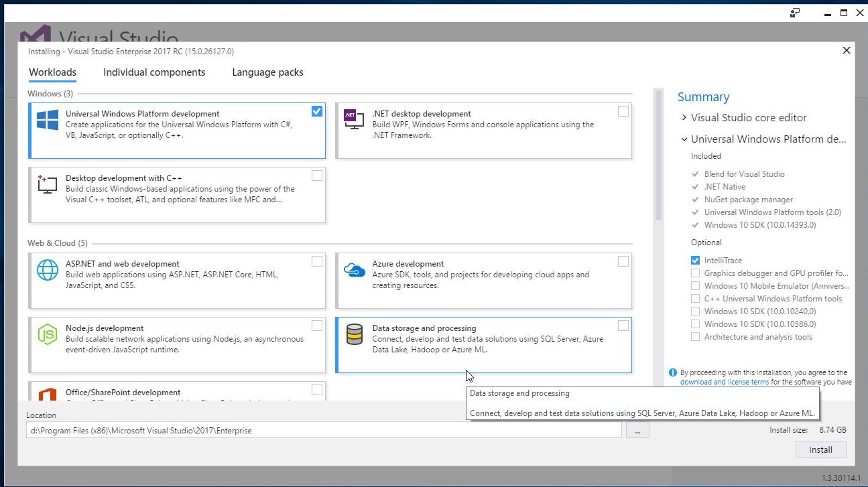
Task: Enable the Windows 10 Mobile Emulator option
Action: [x=695, y=286]
